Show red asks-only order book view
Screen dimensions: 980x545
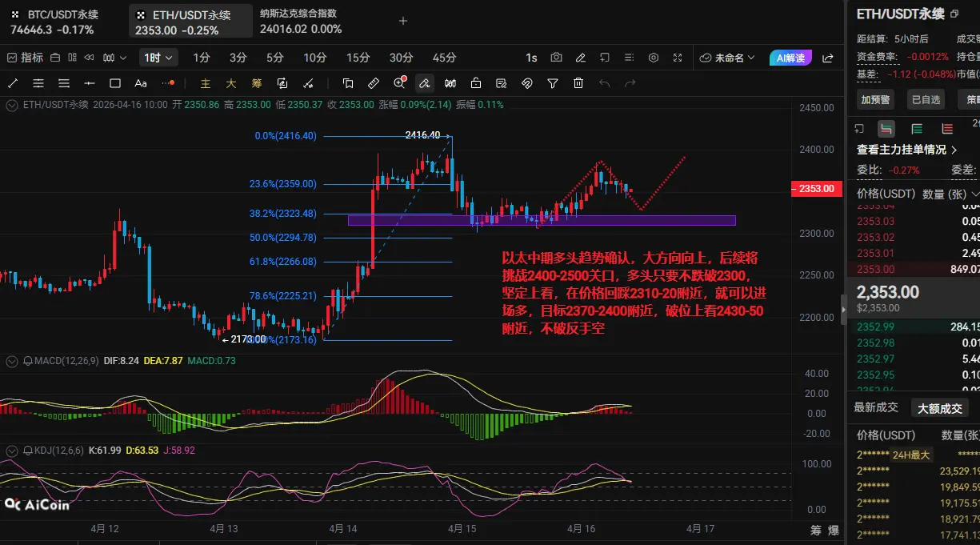pyautogui.click(x=947, y=129)
